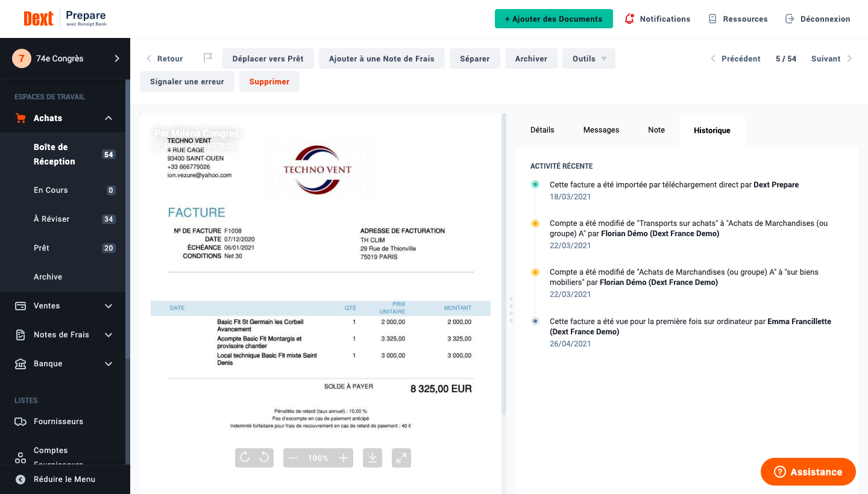The height and width of the screenshot is (494, 868).
Task: Click the Séparer button
Action: (x=474, y=58)
